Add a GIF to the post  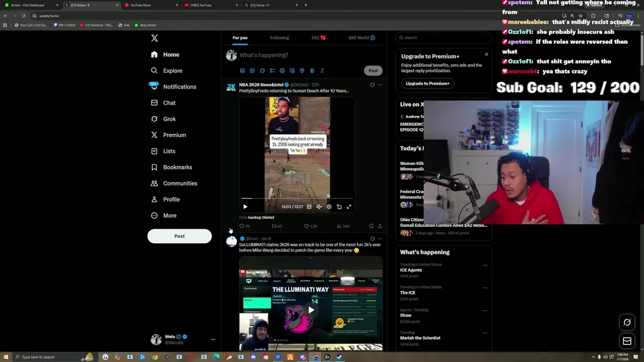(x=252, y=71)
